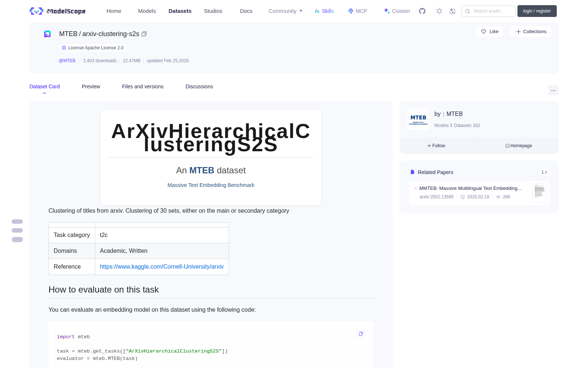The height and width of the screenshot is (368, 588).
Task: Expand the Community dropdown
Action: (x=286, y=11)
